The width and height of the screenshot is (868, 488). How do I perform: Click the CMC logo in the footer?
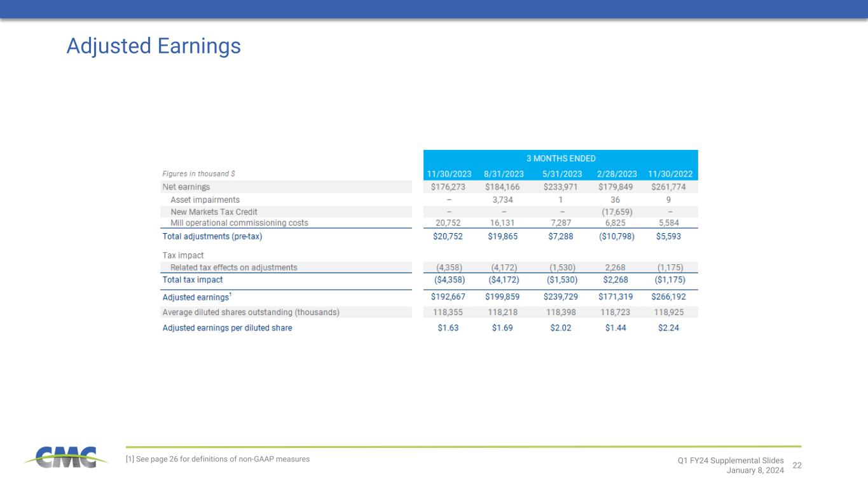61,457
